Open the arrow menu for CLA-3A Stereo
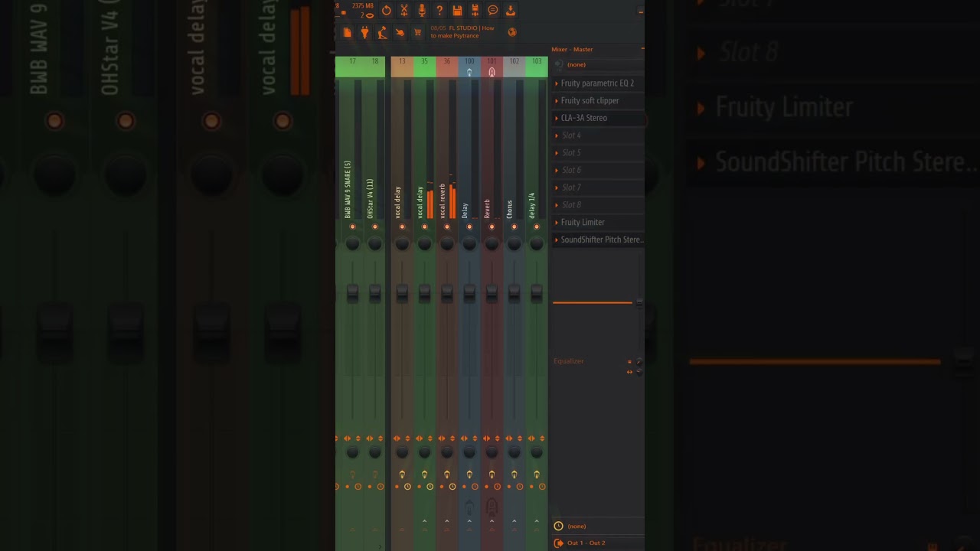 click(557, 119)
